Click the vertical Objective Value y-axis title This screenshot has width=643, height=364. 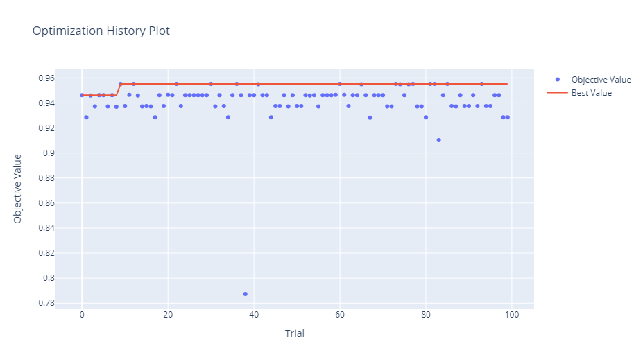point(19,189)
